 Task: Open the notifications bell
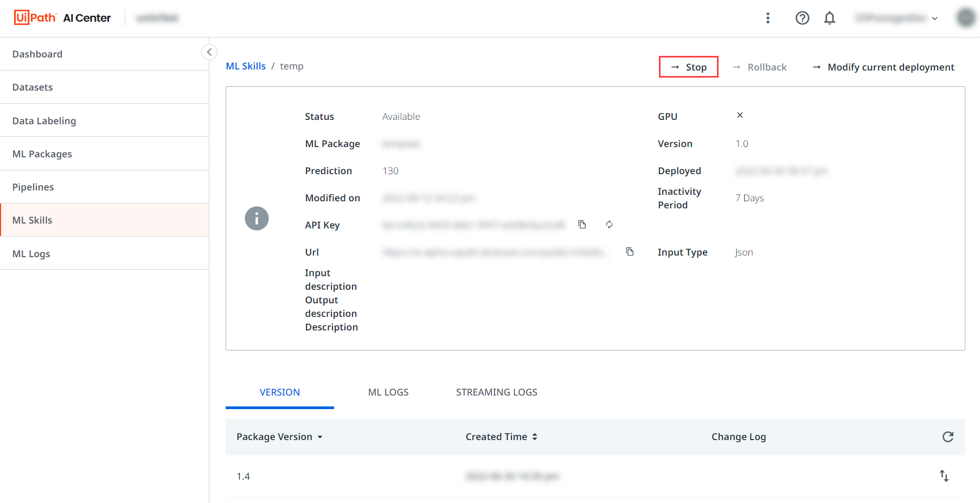pos(829,18)
